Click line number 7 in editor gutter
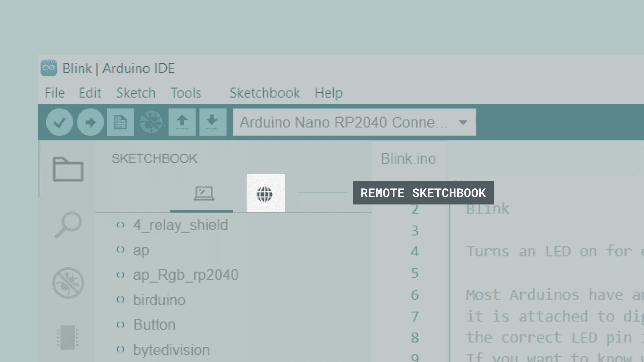Screen dimensions: 644x362 click(x=415, y=317)
